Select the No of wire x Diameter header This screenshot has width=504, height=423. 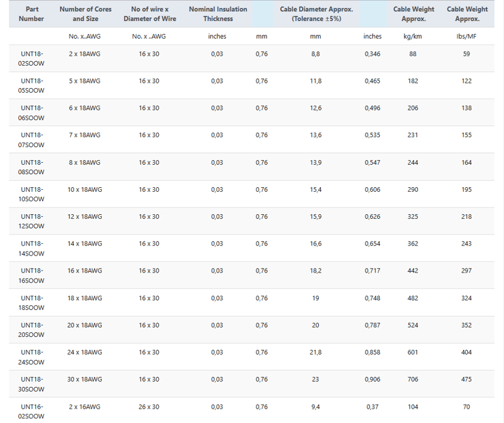(x=150, y=14)
